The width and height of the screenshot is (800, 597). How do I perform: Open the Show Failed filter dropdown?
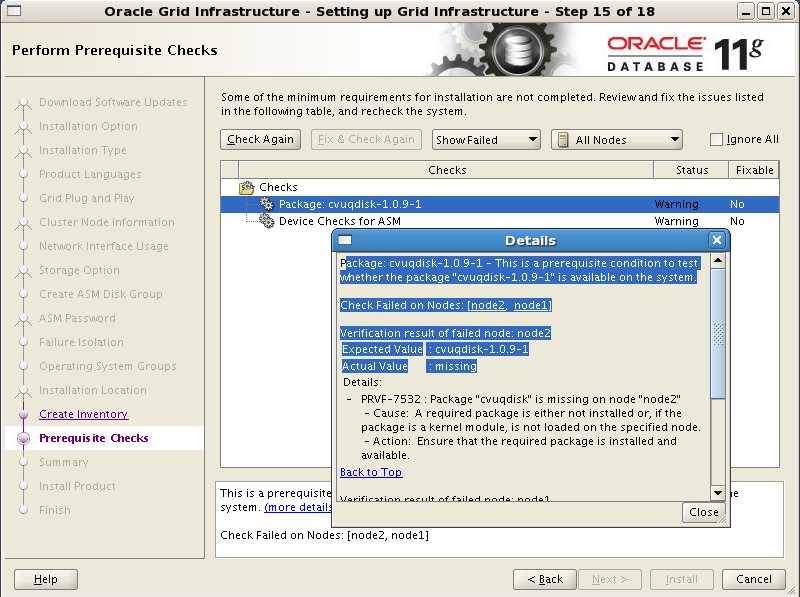coord(486,139)
